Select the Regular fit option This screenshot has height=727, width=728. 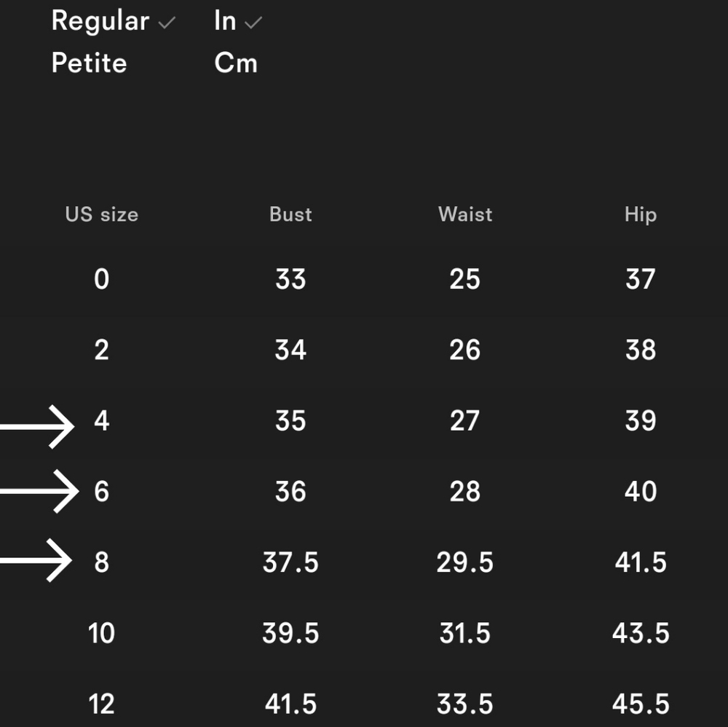tap(100, 21)
